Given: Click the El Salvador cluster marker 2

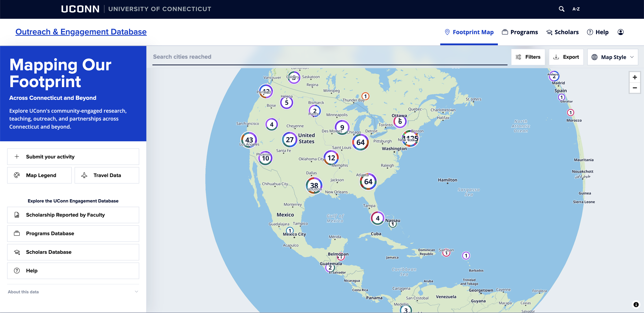Looking at the screenshot, I should [330, 268].
